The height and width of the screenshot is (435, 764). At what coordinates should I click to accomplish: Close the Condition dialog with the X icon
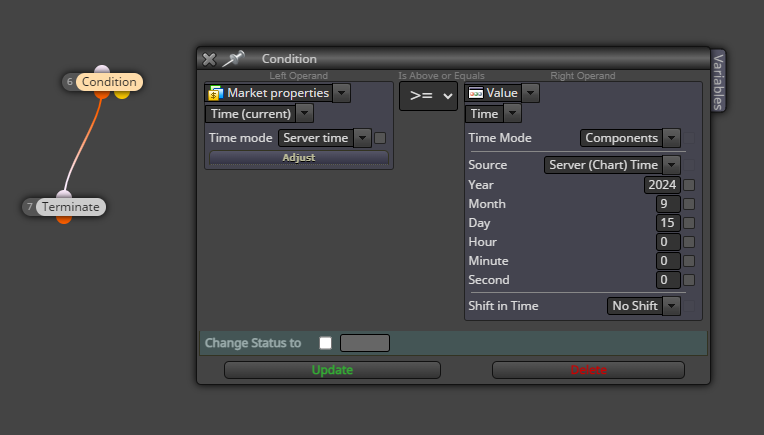pos(209,59)
